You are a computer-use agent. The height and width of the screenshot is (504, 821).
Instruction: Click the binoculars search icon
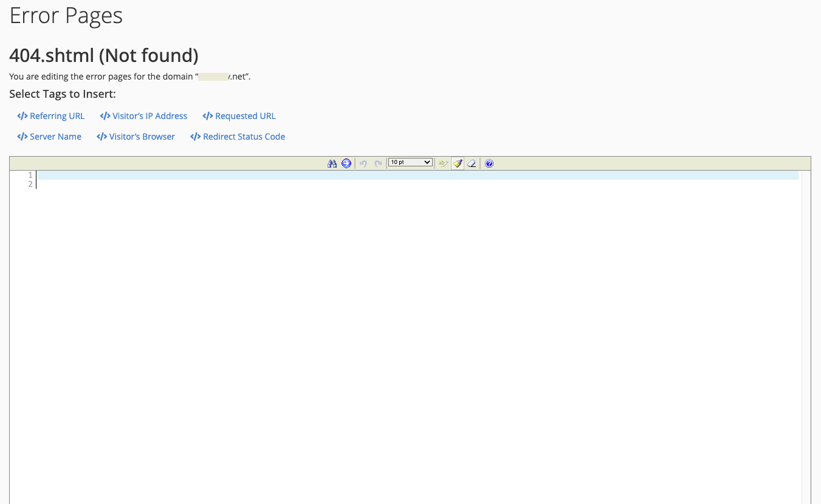click(332, 163)
